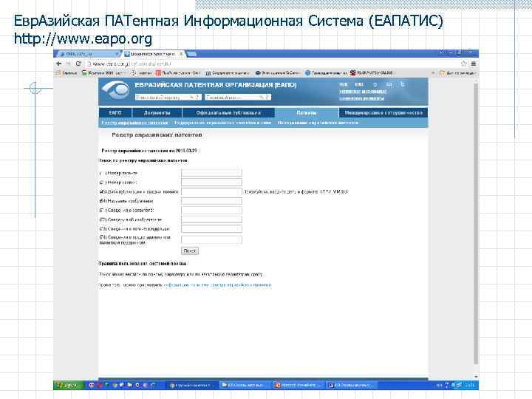Click the Поиск search button

point(190,251)
